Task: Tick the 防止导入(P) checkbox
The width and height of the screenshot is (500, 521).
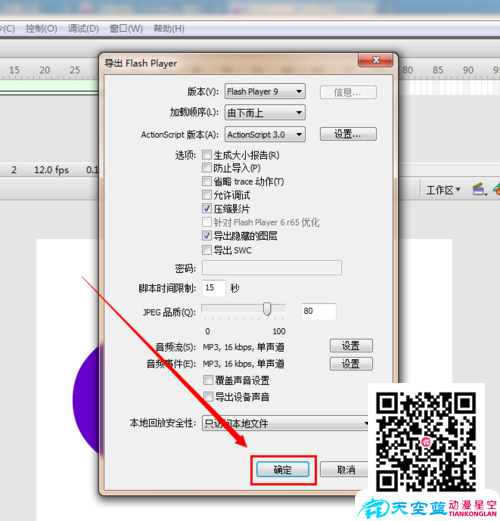Action: (207, 168)
